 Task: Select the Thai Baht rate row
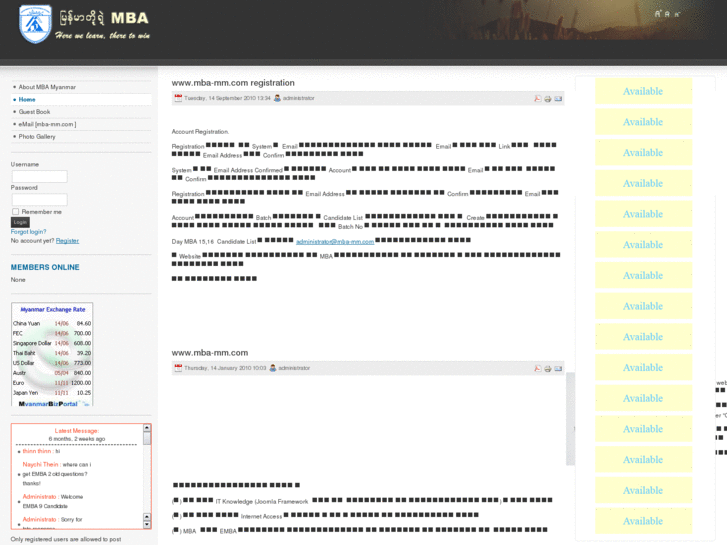[x=52, y=353]
